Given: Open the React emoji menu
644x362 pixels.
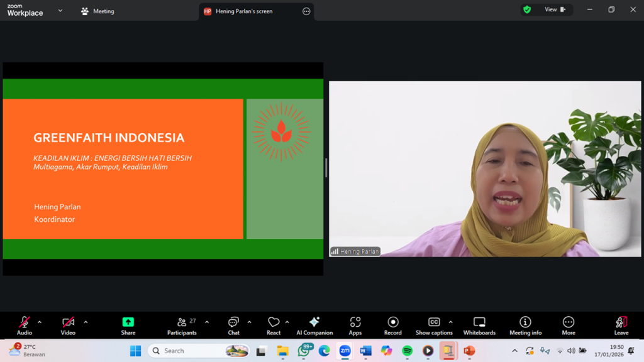Looking at the screenshot, I should [274, 325].
